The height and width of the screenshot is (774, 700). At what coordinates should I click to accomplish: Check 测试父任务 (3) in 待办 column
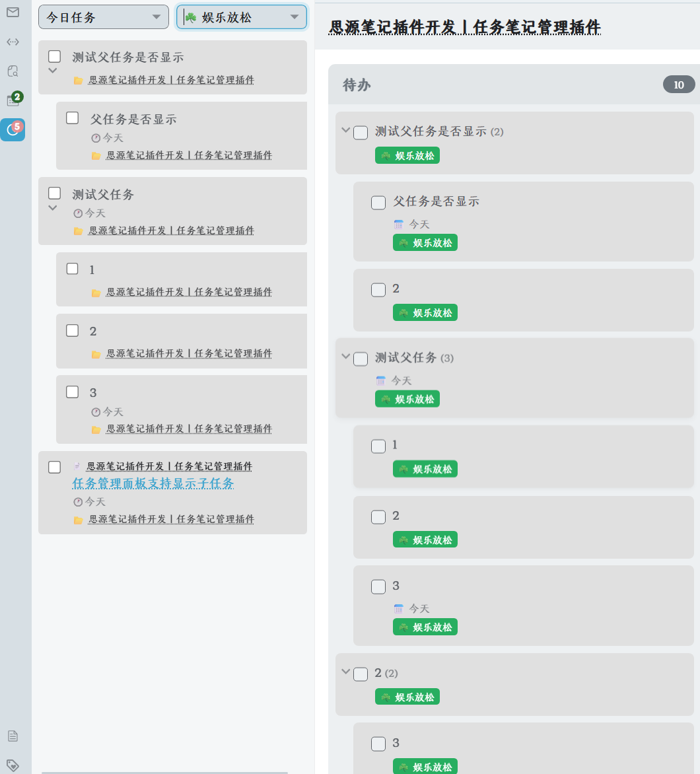[x=361, y=359]
